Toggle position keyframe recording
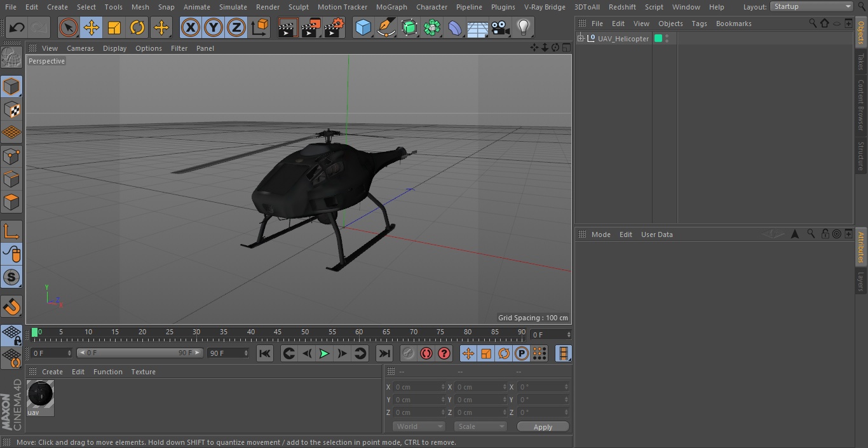Screen dimensions: 868x448 point(468,353)
